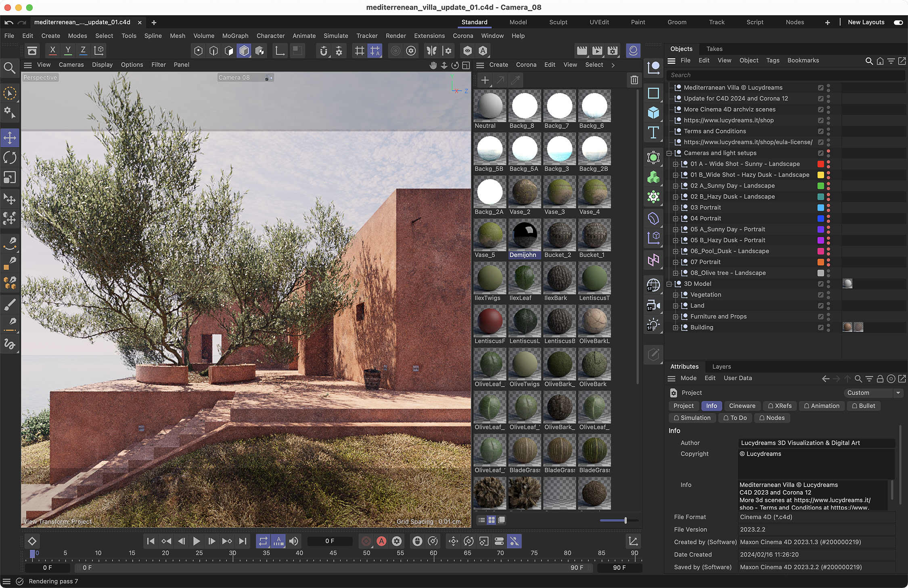The image size is (908, 588).
Task: Open the XRefs attribute tab
Action: point(780,406)
